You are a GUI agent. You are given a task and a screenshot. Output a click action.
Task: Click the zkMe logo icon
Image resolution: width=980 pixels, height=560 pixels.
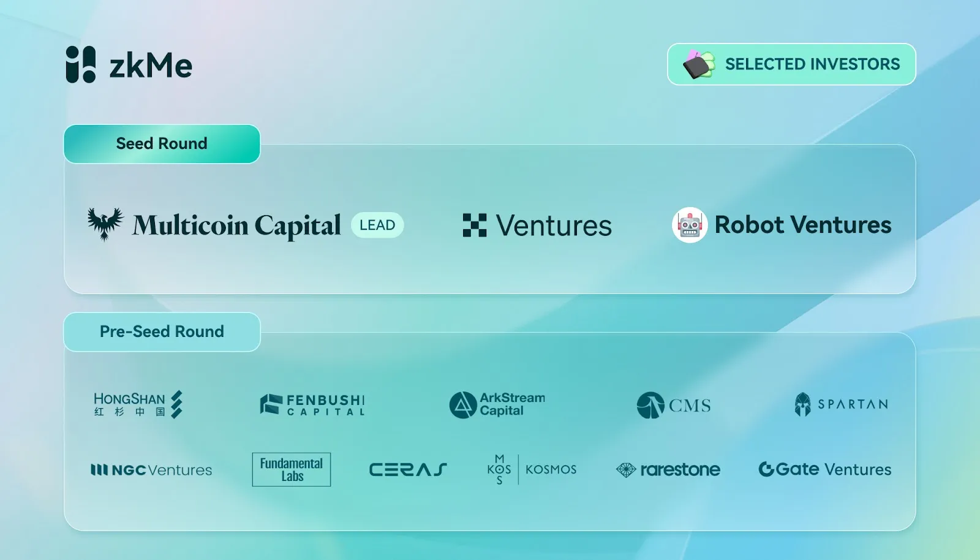pyautogui.click(x=81, y=64)
